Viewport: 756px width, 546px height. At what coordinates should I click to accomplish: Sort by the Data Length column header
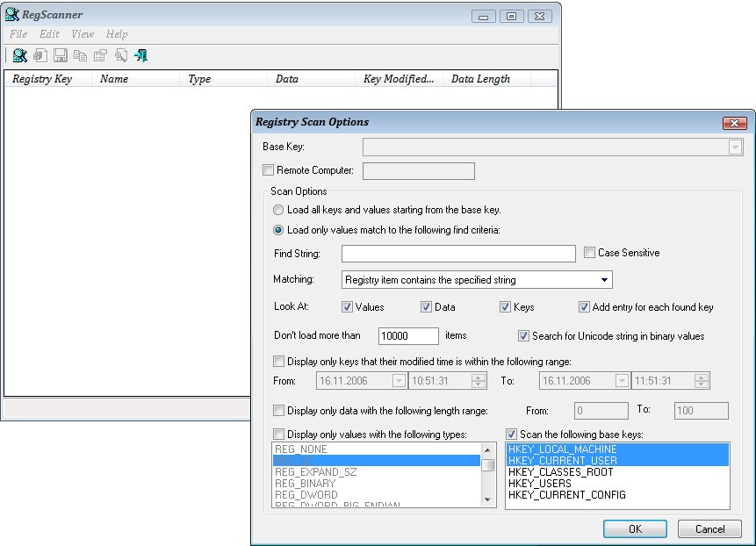[487, 78]
